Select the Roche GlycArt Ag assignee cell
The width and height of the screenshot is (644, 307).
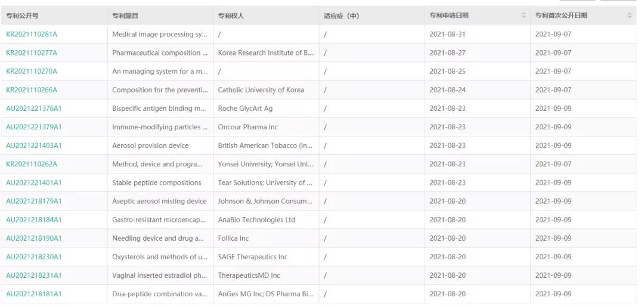245,108
